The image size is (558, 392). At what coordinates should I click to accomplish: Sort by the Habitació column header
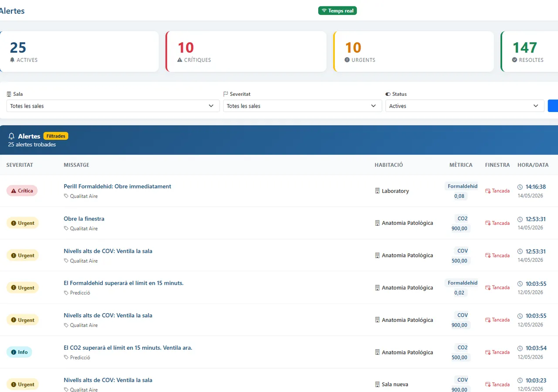389,165
